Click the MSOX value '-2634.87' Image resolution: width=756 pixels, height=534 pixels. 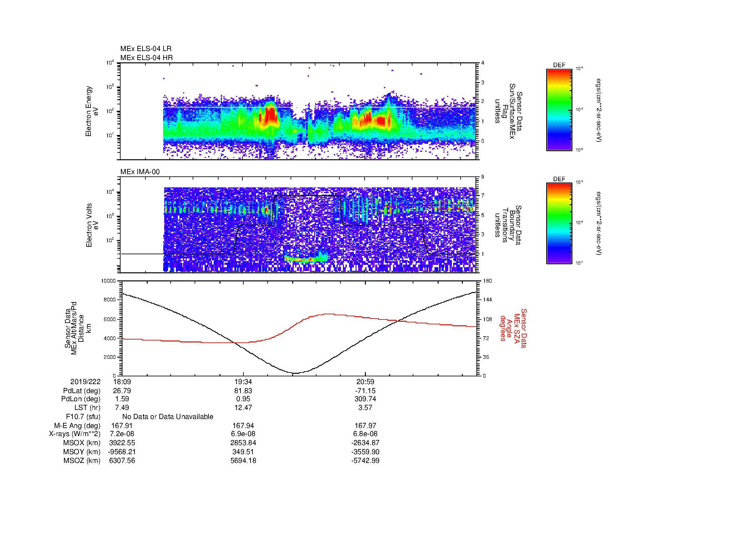[365, 443]
